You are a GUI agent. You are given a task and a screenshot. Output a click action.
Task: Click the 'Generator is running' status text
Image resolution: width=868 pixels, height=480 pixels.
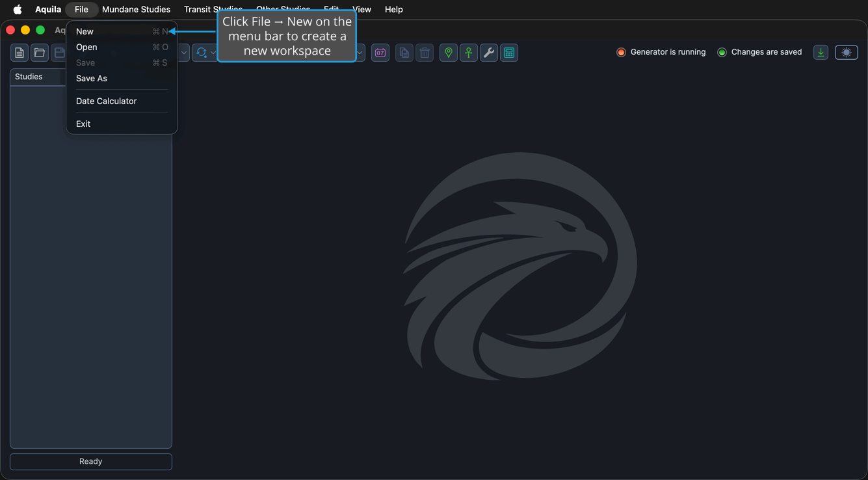[x=668, y=52]
